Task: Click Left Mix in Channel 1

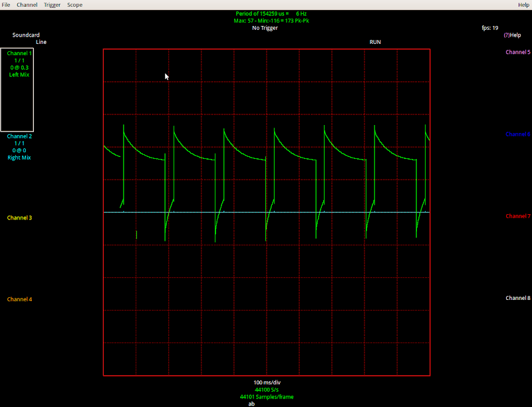Action: pyautogui.click(x=19, y=74)
